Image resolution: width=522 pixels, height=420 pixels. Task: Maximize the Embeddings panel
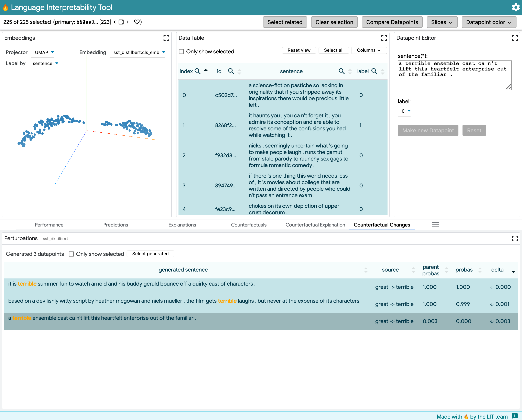pyautogui.click(x=167, y=38)
